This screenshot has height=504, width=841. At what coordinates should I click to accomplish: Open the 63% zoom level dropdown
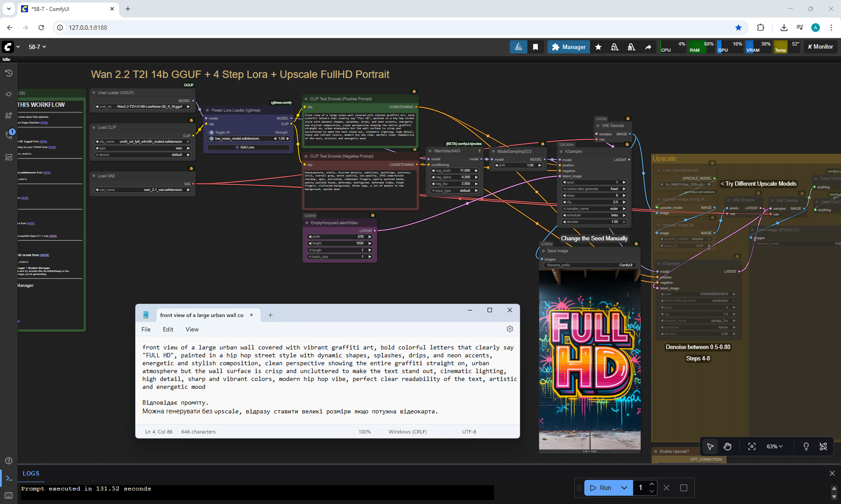[774, 446]
